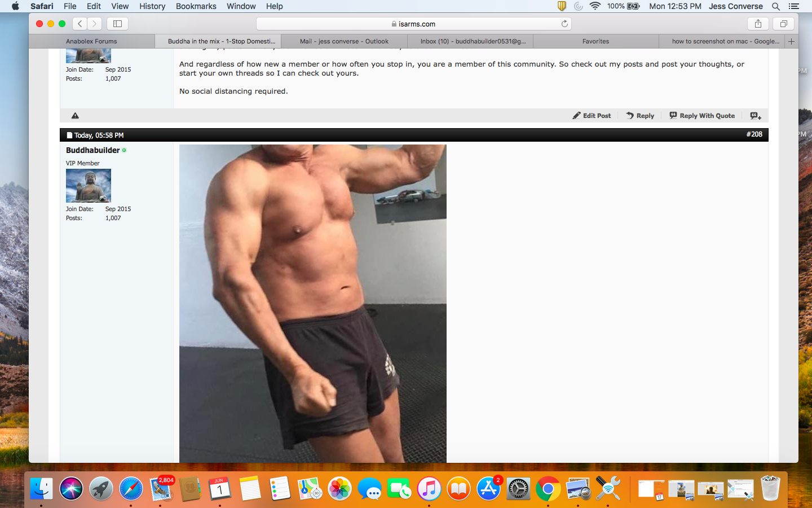Image resolution: width=812 pixels, height=508 pixels.
Task: Click Edit Post button
Action: pos(592,116)
